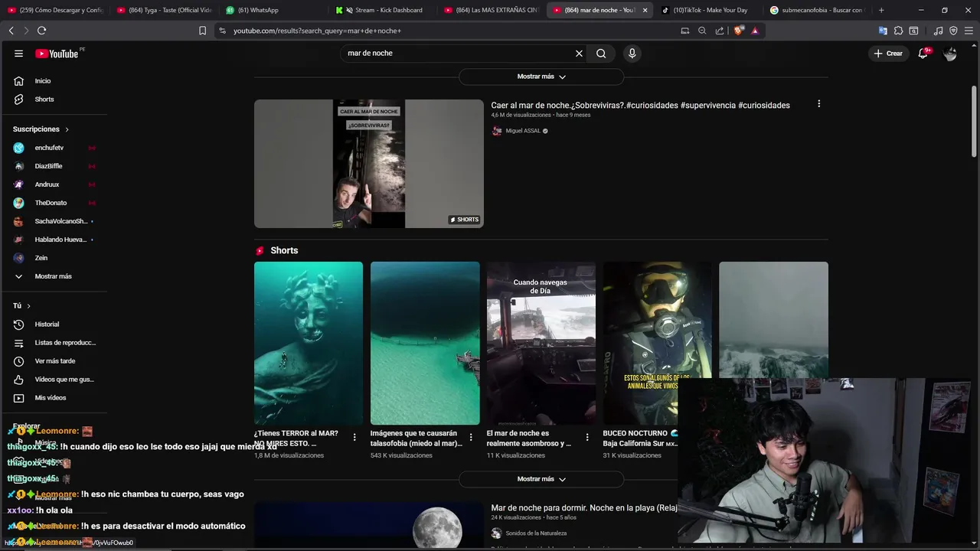Viewport: 980px width, 551px height.
Task: Open Ver más tarde in the sidebar
Action: pos(54,361)
